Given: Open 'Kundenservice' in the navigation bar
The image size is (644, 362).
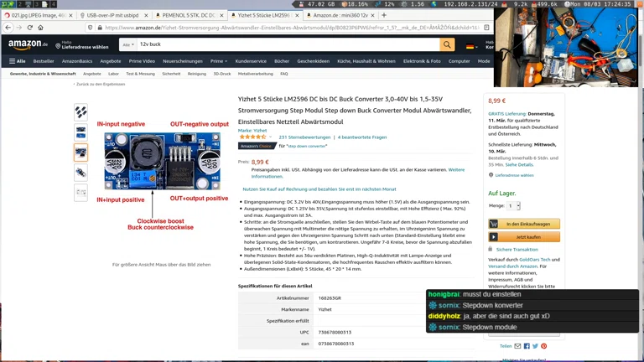Looking at the screenshot, I should point(251,61).
